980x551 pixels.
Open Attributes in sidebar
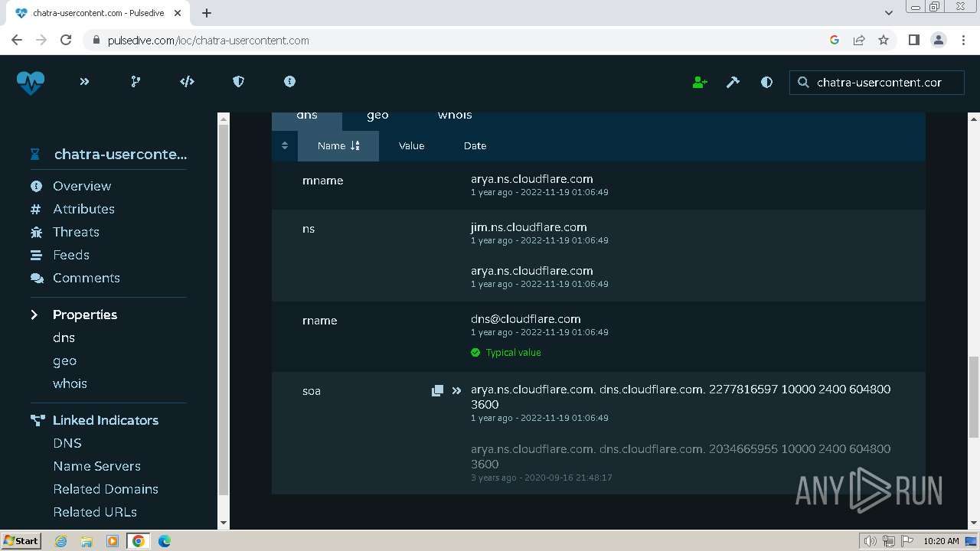pos(83,209)
